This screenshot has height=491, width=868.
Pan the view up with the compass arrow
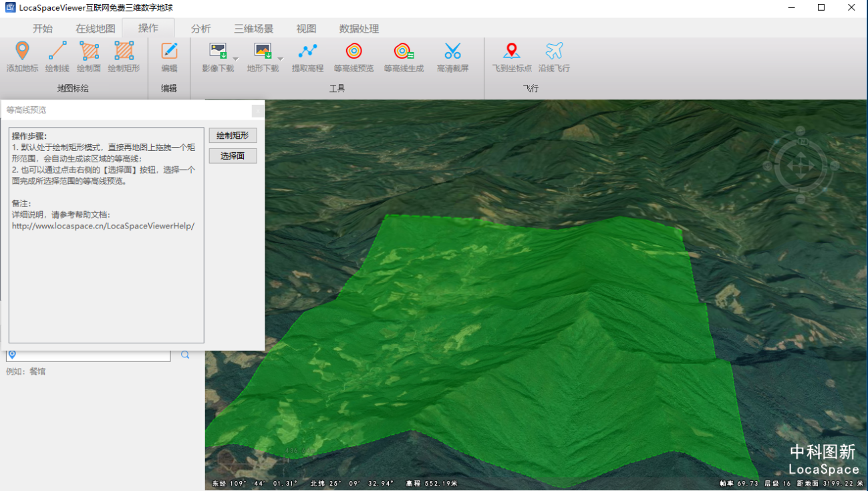click(801, 156)
